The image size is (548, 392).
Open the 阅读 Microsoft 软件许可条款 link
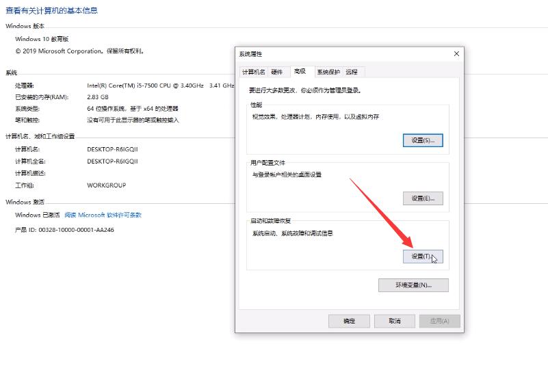[x=103, y=215]
